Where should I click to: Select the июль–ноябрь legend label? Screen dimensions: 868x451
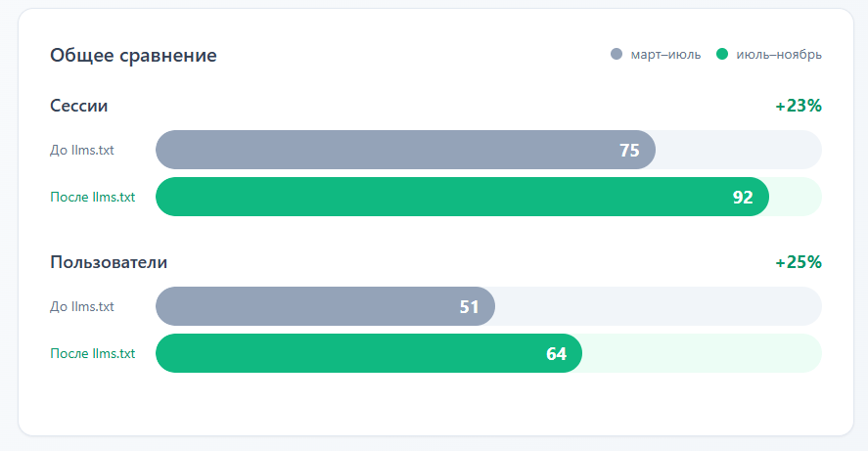tap(778, 55)
